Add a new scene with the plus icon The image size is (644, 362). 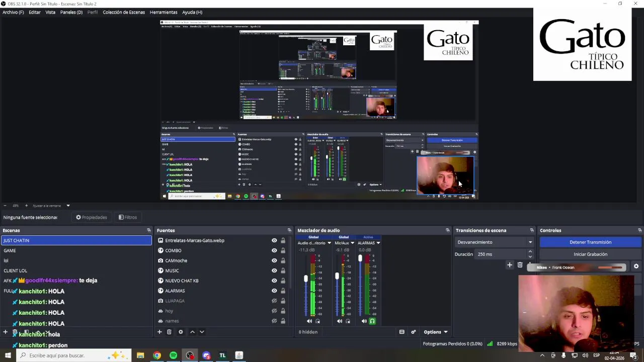coord(6,332)
